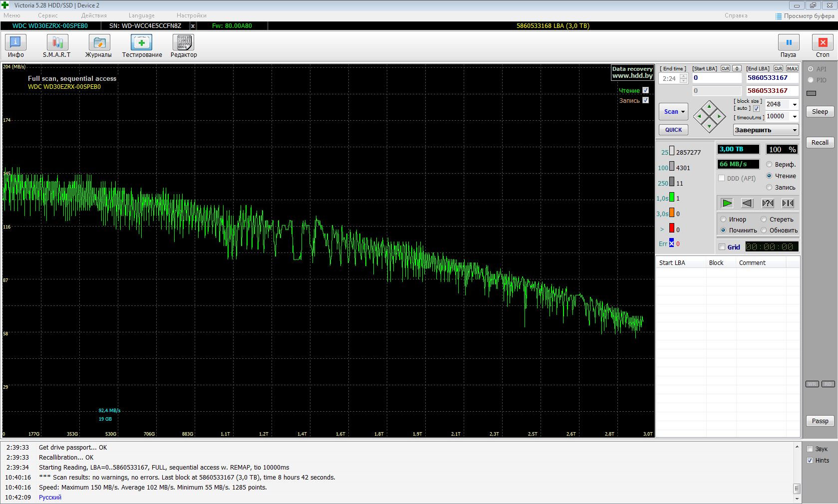Select the Вериф. verify mode radio button
Image resolution: width=838 pixels, height=504 pixels.
coord(769,164)
